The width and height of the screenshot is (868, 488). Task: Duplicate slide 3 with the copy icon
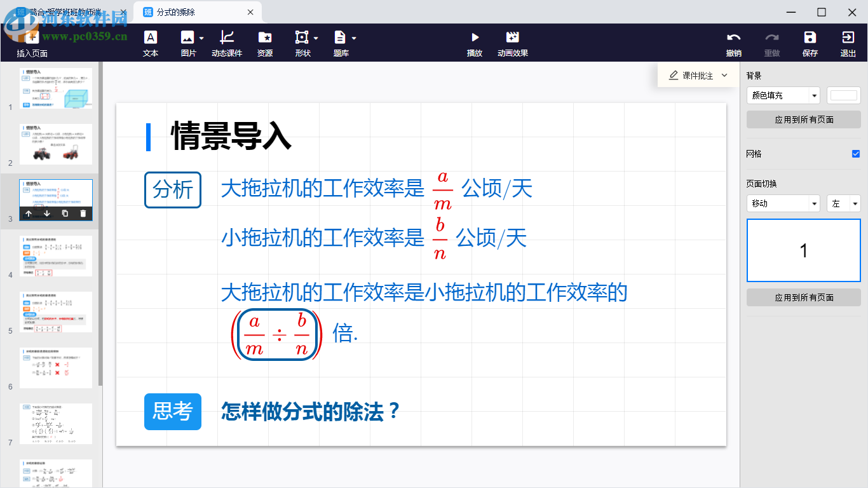click(x=64, y=214)
